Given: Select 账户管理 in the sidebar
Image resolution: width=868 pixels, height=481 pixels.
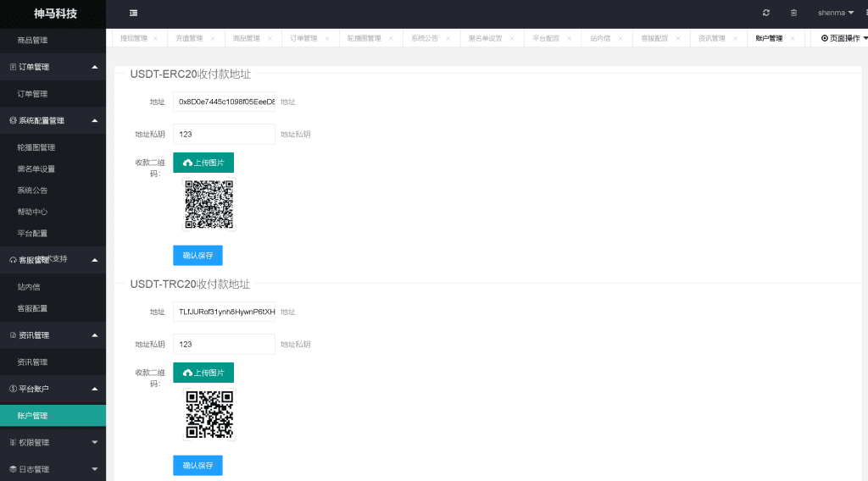Looking at the screenshot, I should tap(53, 416).
